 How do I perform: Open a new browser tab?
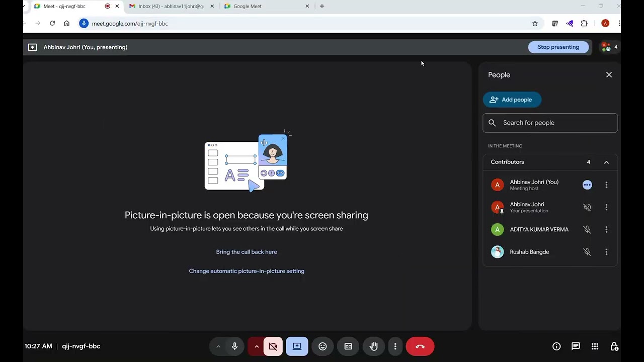(322, 6)
